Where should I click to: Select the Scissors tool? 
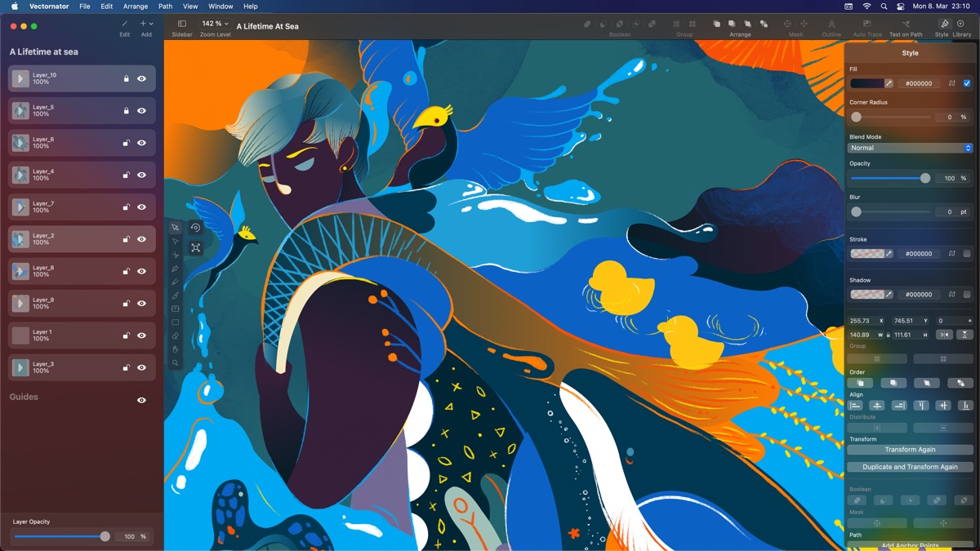point(175,255)
